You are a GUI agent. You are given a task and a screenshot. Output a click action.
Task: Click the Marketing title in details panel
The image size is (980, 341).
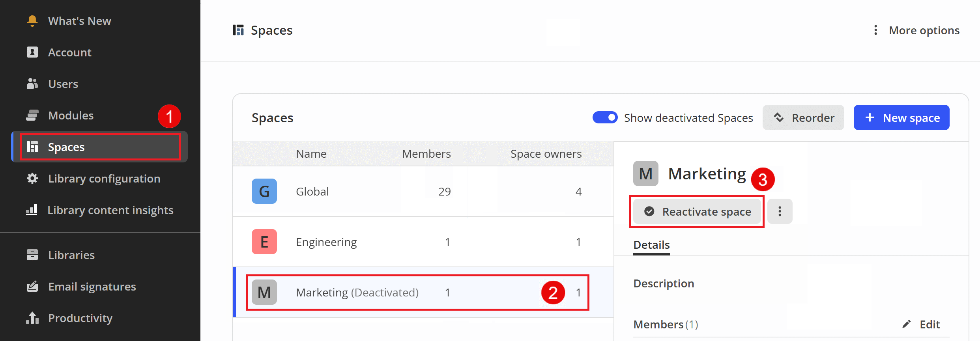tap(707, 173)
